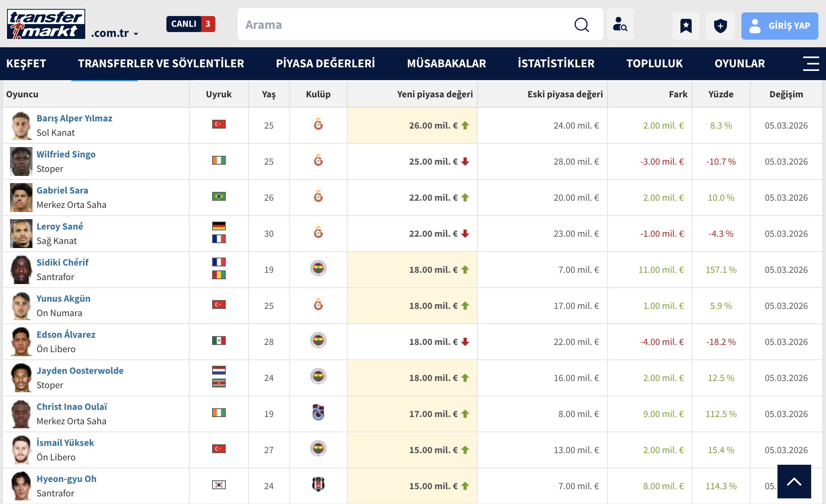826x504 pixels.
Task: Click the Turkish flag for Yunus Akgün
Action: 219,304
